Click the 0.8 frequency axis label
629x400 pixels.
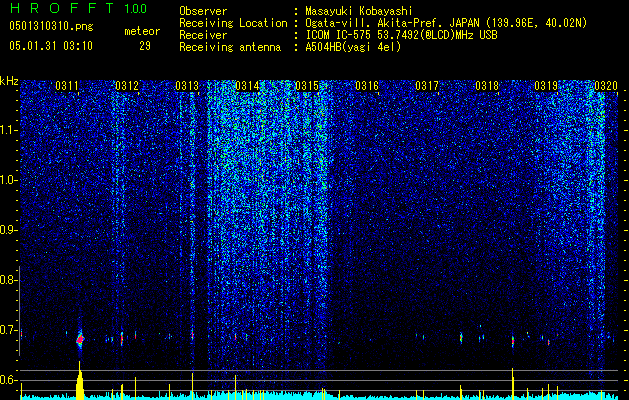point(8,280)
